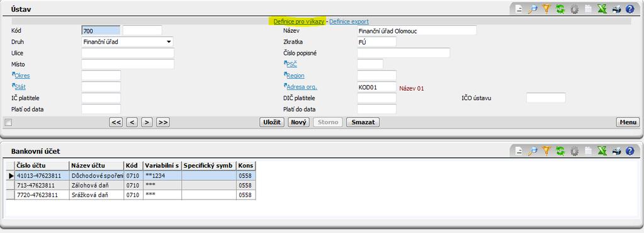
Task: Click the IČO ústavu input field
Action: [546, 98]
